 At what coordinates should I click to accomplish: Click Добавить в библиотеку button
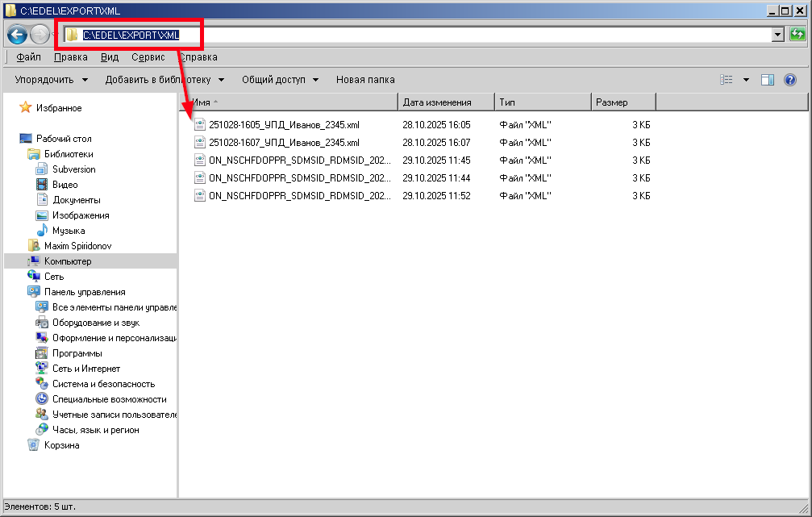click(x=164, y=80)
